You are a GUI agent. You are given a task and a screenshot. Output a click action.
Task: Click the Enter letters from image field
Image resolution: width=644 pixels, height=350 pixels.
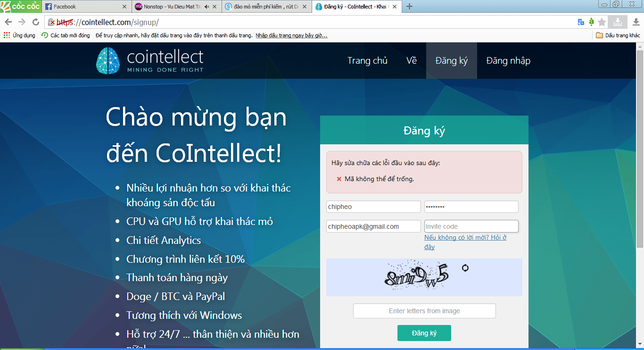pos(424,311)
